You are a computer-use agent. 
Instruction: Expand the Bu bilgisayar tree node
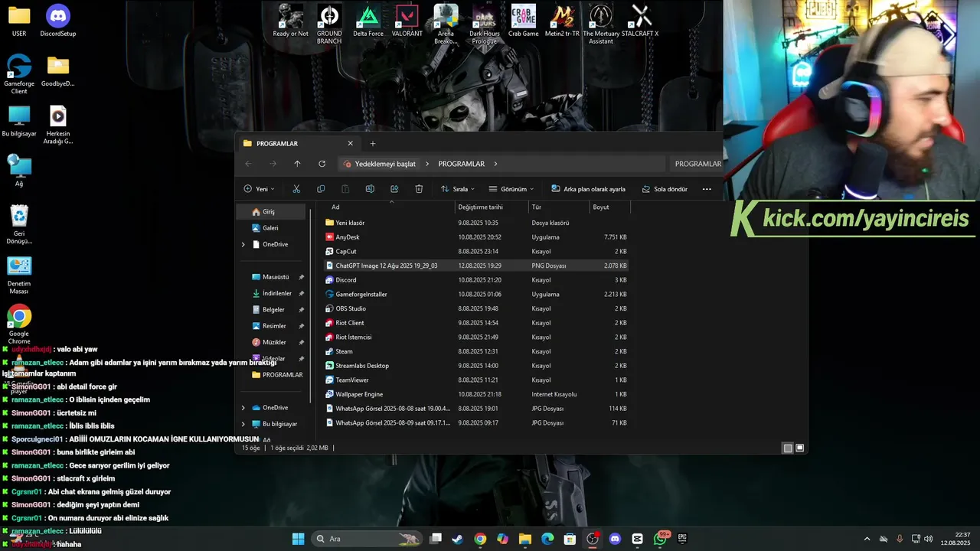point(243,424)
